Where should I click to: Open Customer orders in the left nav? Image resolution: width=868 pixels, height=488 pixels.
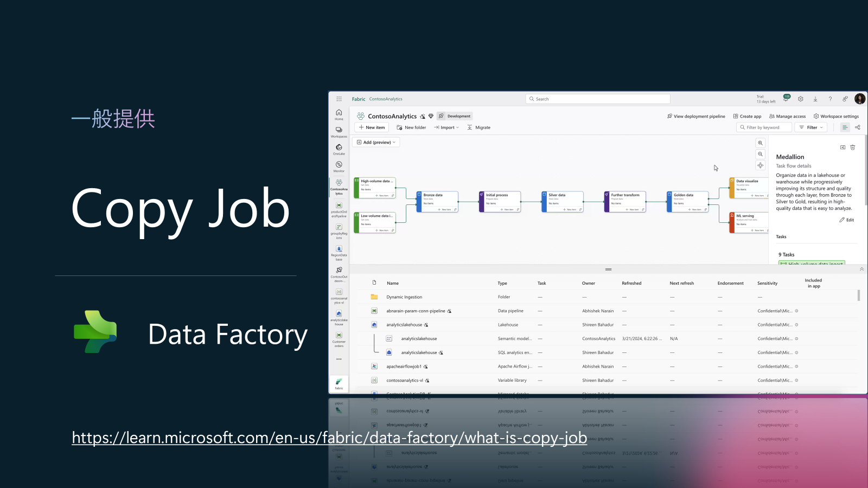(x=339, y=339)
